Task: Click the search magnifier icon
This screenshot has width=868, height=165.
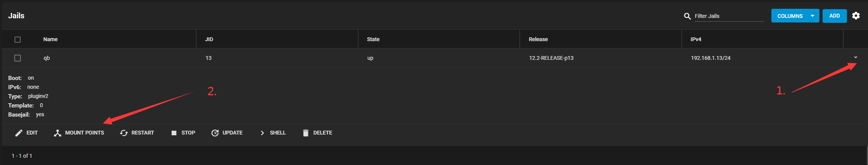Action: click(687, 16)
